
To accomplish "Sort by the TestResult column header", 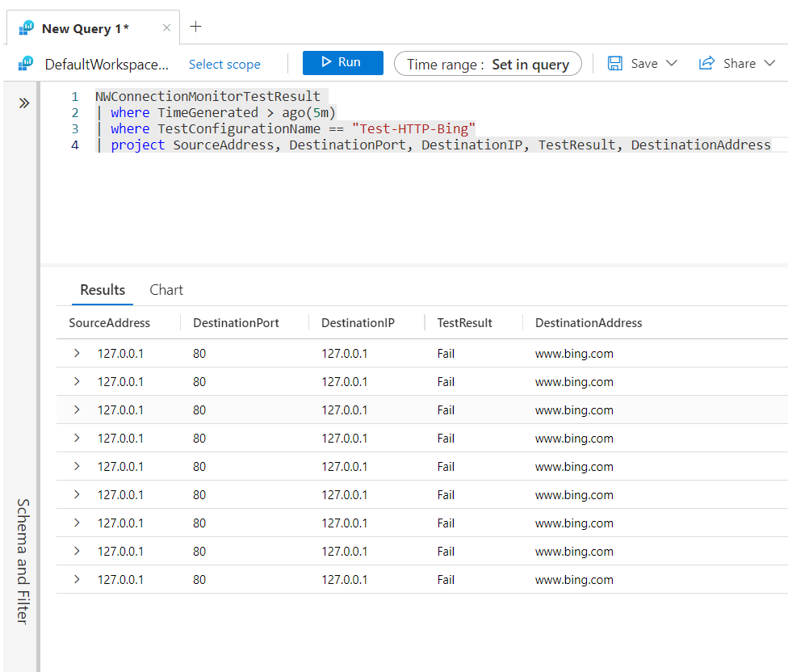I will [x=464, y=323].
